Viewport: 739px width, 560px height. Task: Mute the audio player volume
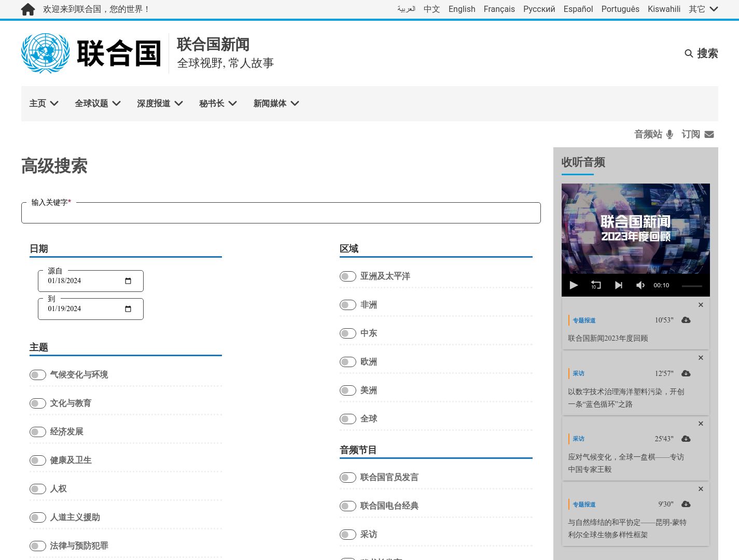tap(640, 285)
